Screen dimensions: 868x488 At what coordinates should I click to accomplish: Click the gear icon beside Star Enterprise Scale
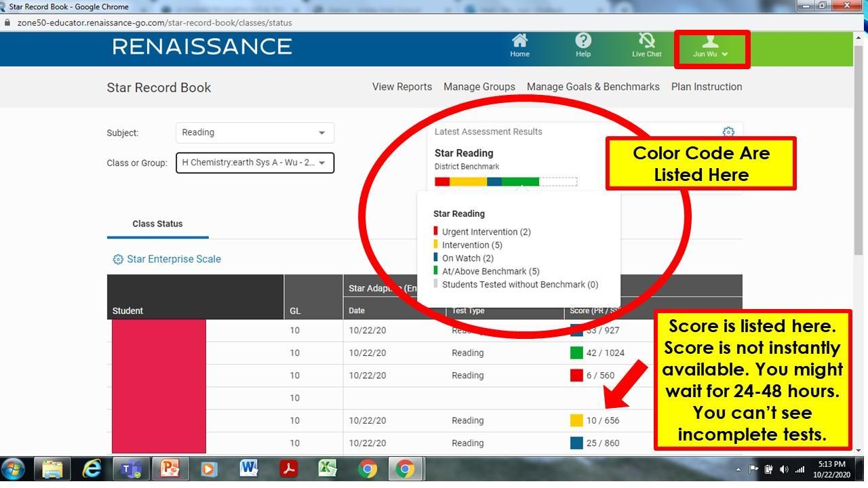pyautogui.click(x=118, y=260)
